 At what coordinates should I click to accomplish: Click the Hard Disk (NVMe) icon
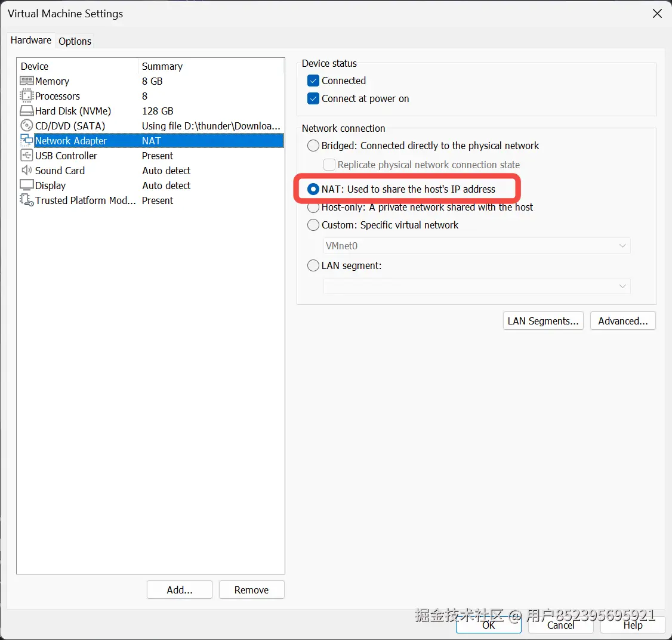27,111
